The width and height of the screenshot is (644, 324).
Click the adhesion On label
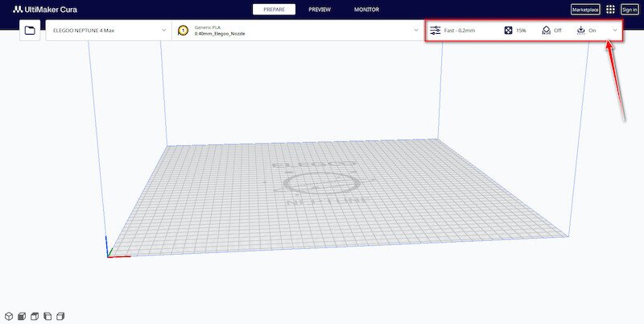(x=592, y=31)
